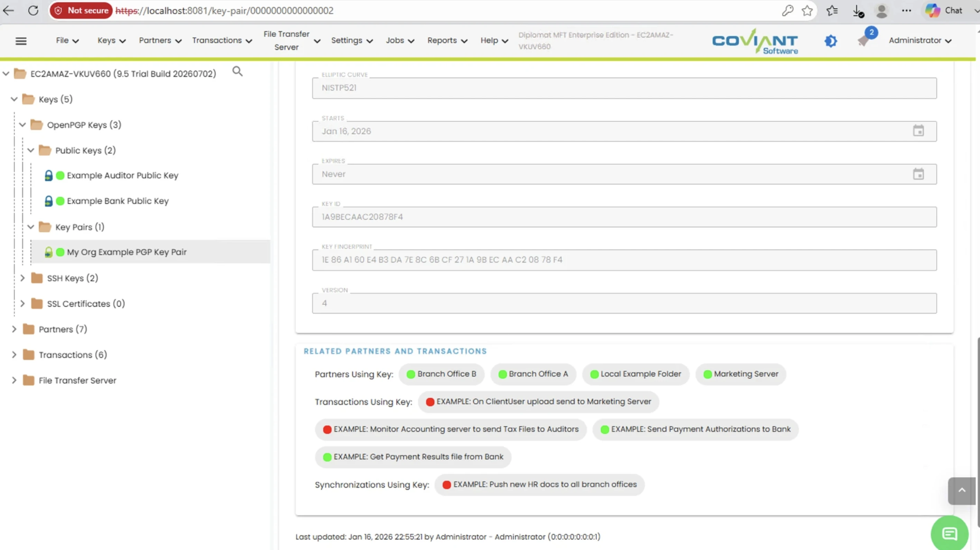
Task: Open the calendar picker for the Starts date
Action: (x=918, y=130)
